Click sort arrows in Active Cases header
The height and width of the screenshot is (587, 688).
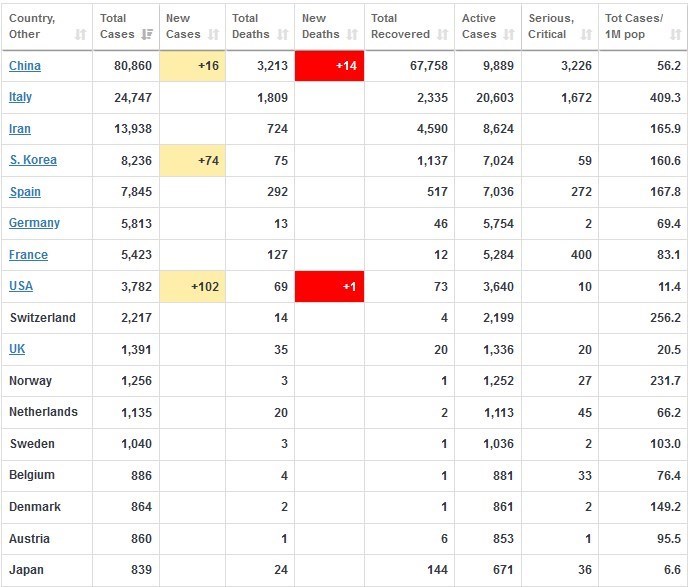pos(508,35)
